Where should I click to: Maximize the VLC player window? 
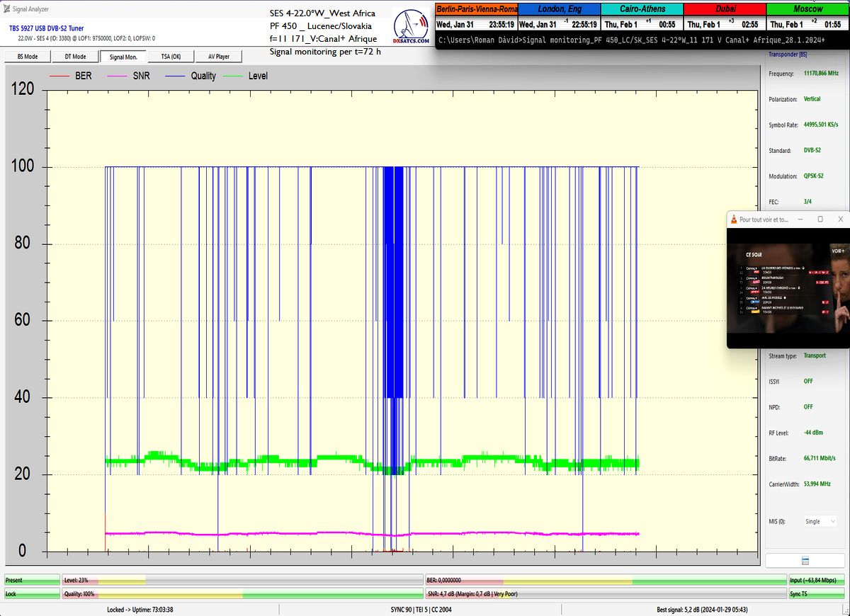820,219
